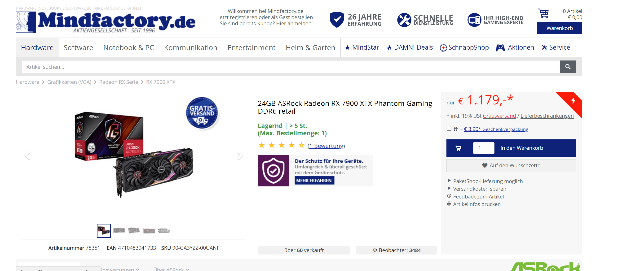Enable the Geschenkverpackung checkbox
This screenshot has height=271, width=644.
[449, 128]
